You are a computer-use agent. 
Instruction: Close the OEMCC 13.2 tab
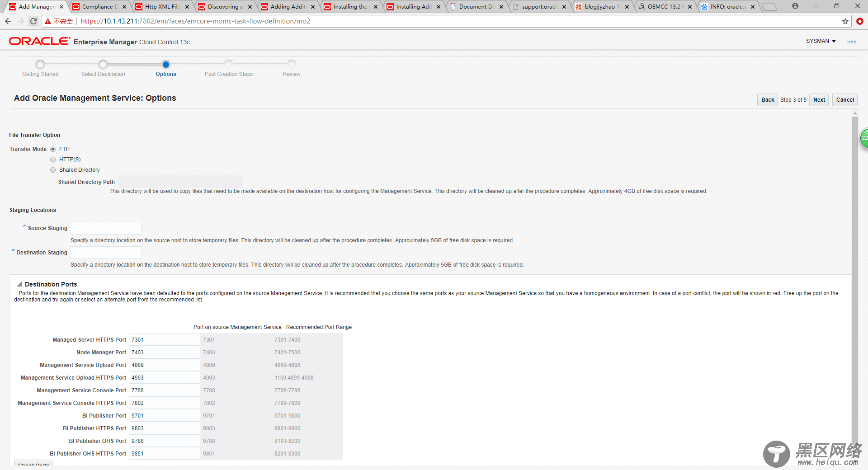point(690,7)
